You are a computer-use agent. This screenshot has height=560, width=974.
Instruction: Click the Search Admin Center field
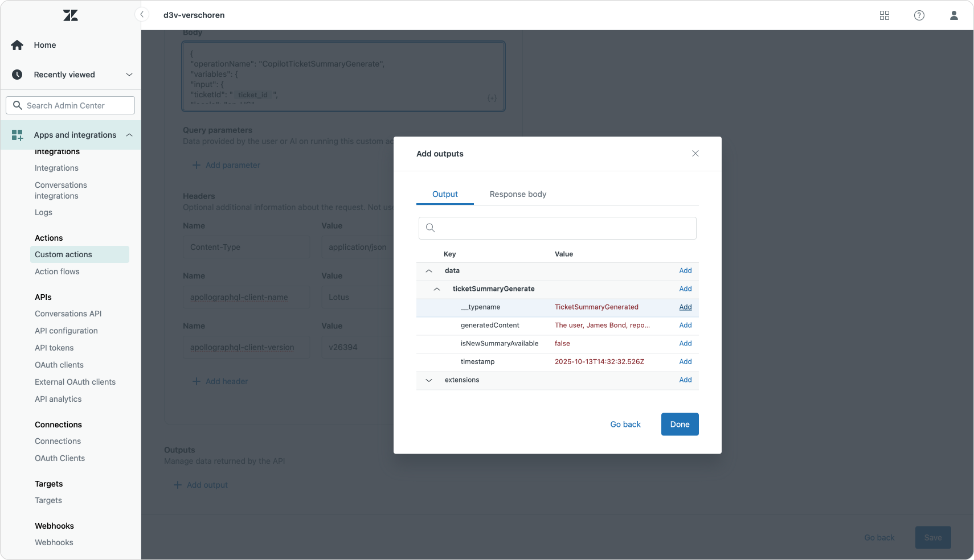(71, 105)
